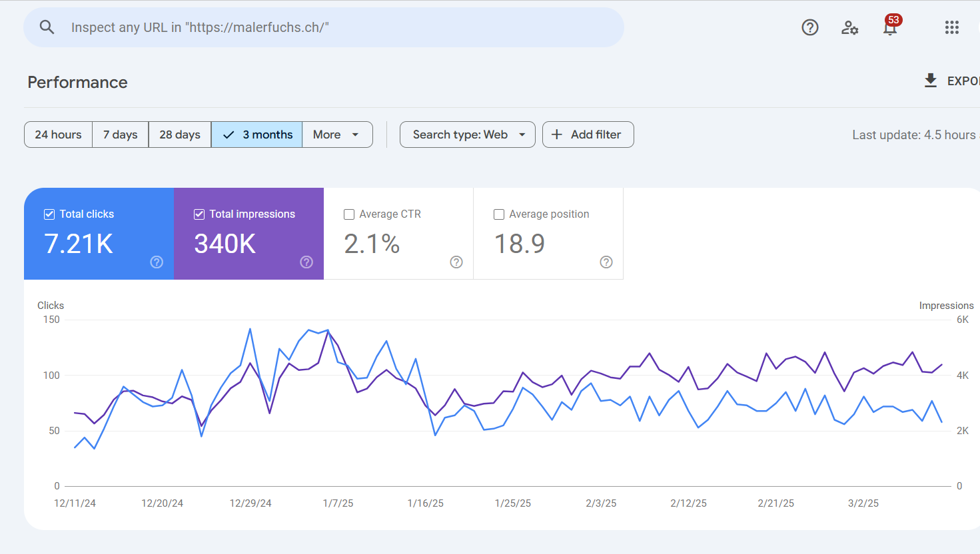Open user management settings icon
This screenshot has height=554, width=980.
849,27
